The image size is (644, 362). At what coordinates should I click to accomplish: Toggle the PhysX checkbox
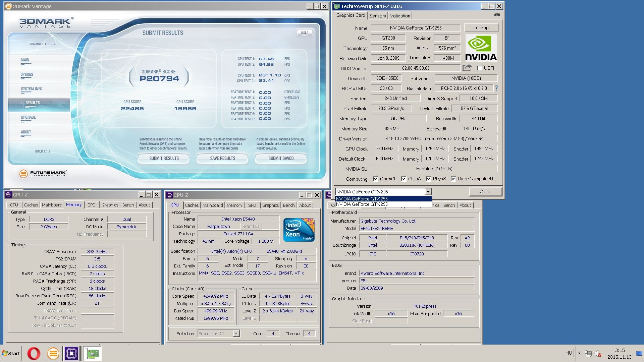pos(428,179)
